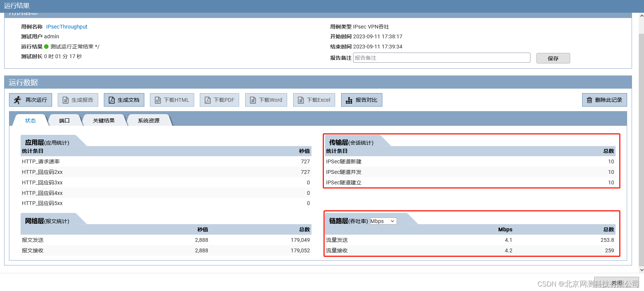Click the scrollbar up arrow
Viewport: 644px width, 291px height.
pyautogui.click(x=641, y=16)
